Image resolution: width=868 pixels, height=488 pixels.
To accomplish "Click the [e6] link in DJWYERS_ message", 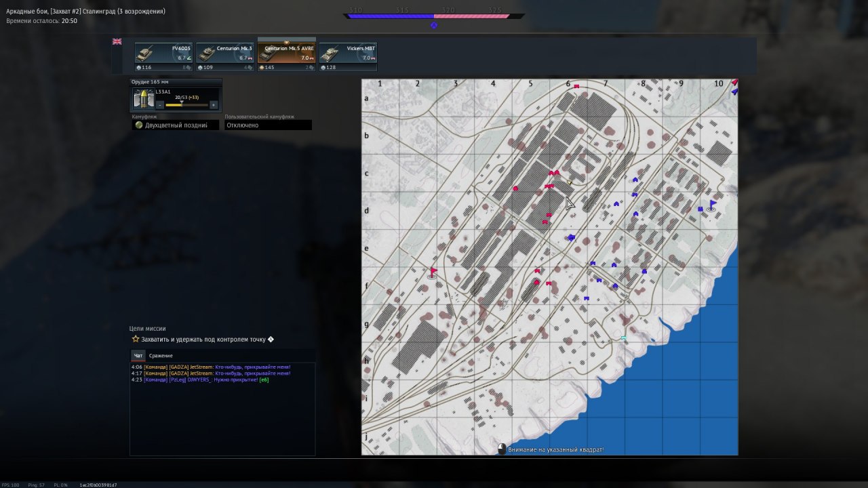I will (264, 380).
